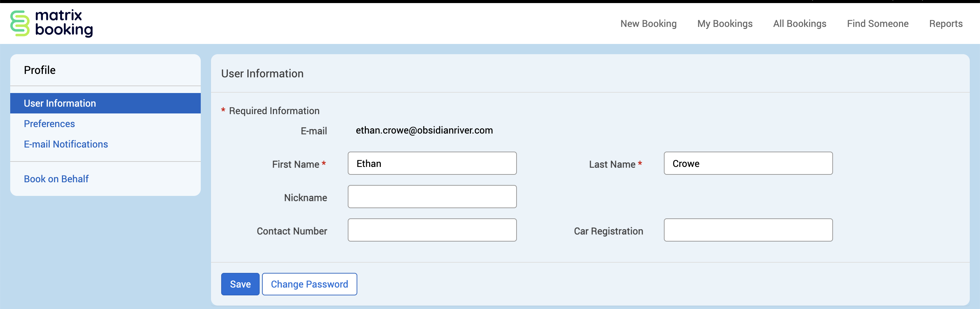This screenshot has width=980, height=309.
Task: View All Bookings in navigation
Action: click(x=799, y=24)
